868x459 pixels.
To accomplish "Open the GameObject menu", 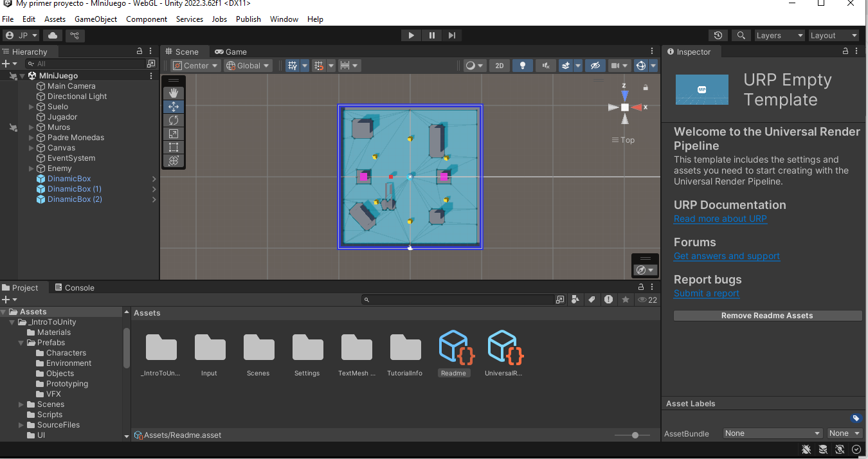I will pyautogui.click(x=96, y=19).
